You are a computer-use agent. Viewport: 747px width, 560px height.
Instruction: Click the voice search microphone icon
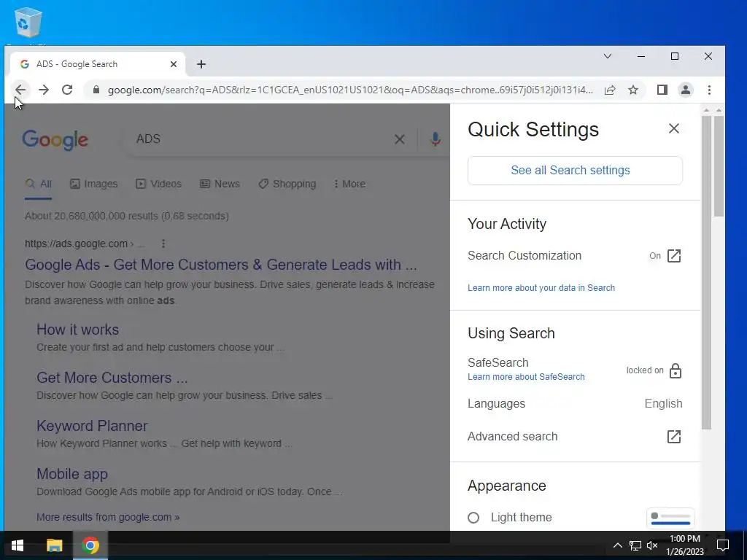[x=435, y=139]
